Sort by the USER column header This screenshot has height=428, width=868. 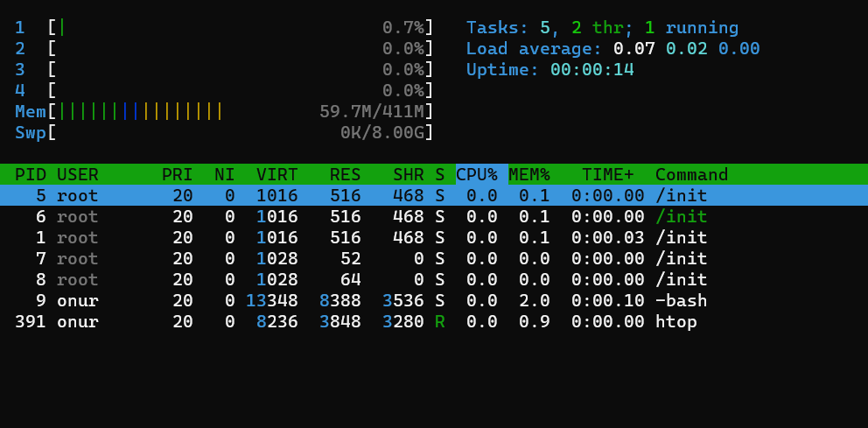coord(78,174)
